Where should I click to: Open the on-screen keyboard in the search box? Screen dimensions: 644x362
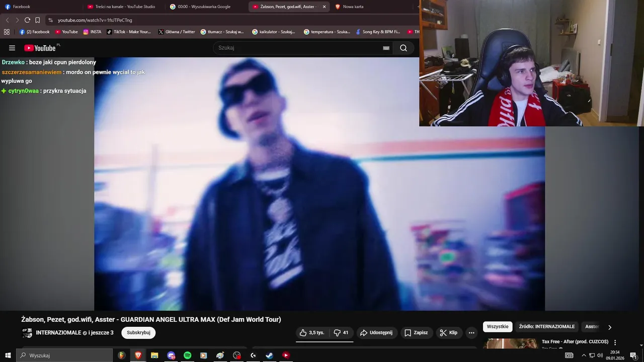[x=386, y=48]
